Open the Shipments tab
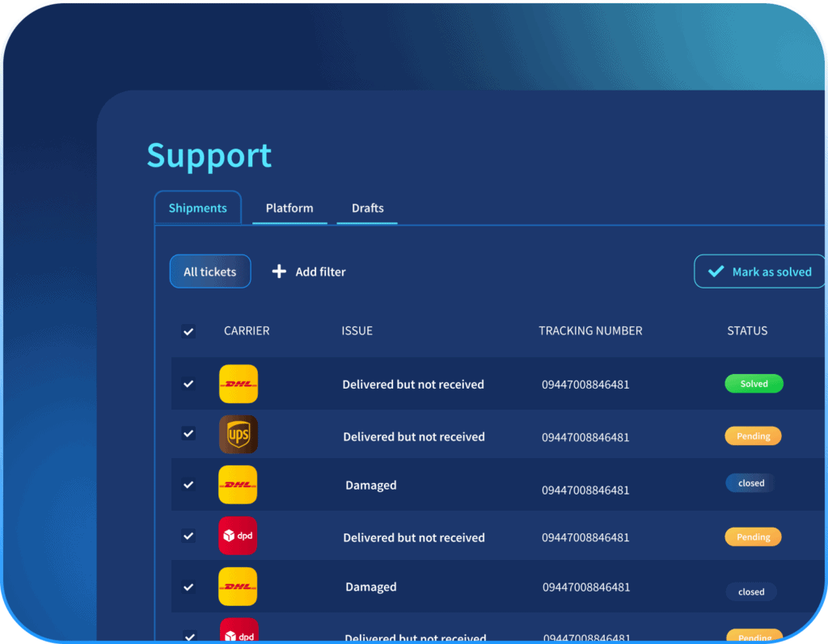828x644 pixels. coord(197,208)
